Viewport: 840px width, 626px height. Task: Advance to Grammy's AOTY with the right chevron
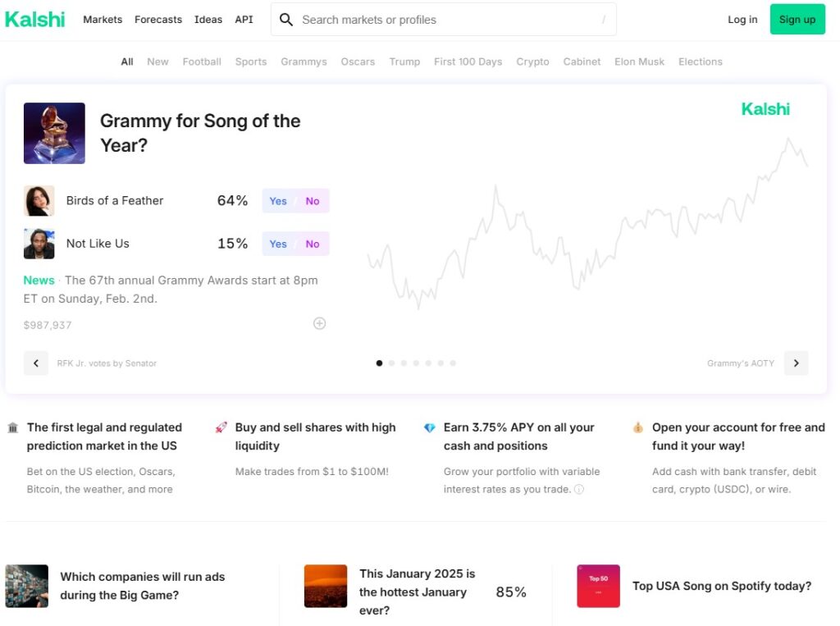pyautogui.click(x=796, y=363)
